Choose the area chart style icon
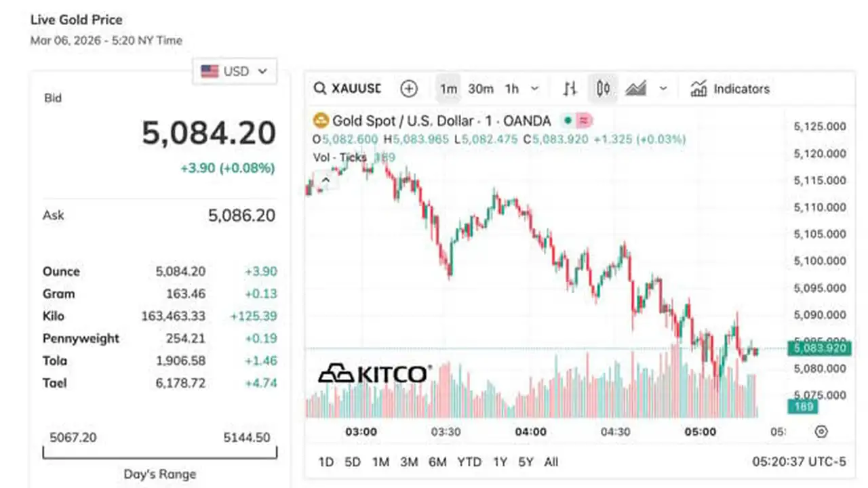868x488 pixels. coord(635,89)
